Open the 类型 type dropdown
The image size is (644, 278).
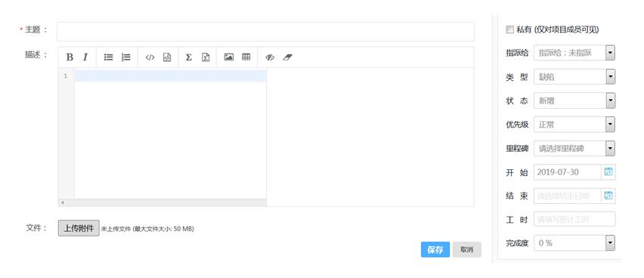(x=574, y=76)
